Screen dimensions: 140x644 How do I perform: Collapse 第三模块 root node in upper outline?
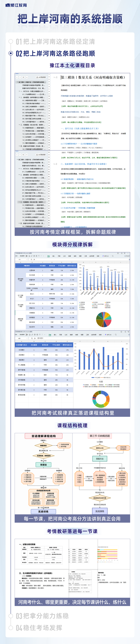[x=17, y=82]
